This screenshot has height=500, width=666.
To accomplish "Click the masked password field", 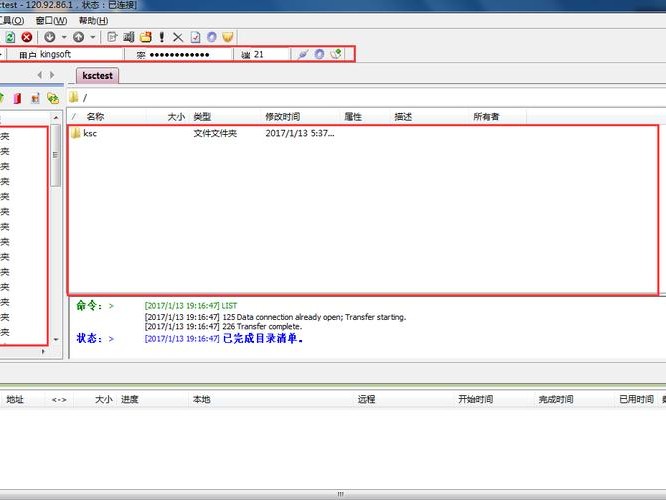I will click(x=190, y=54).
